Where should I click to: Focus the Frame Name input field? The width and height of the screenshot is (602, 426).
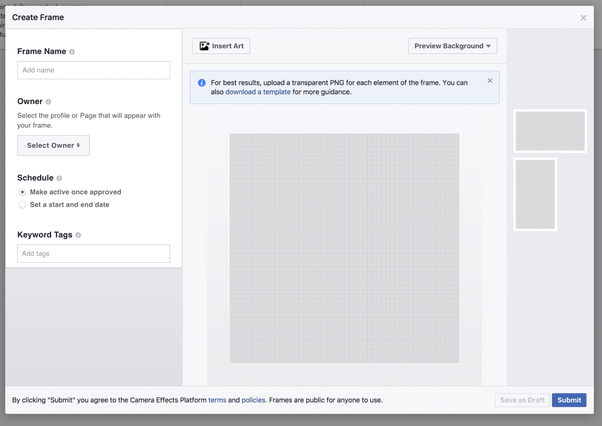[x=93, y=70]
